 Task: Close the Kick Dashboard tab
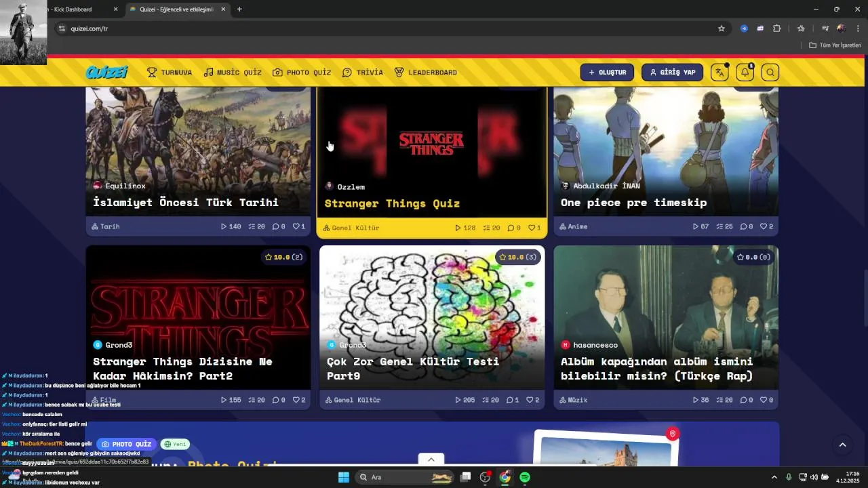coord(115,9)
